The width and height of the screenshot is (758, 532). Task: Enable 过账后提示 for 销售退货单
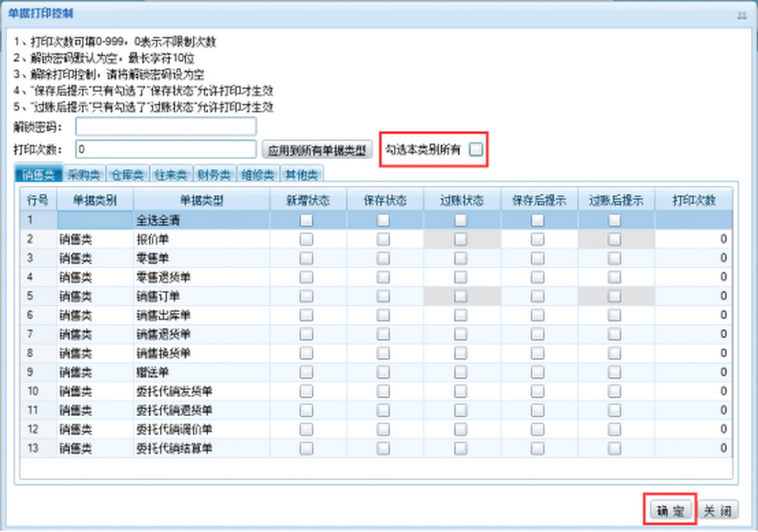click(x=615, y=334)
